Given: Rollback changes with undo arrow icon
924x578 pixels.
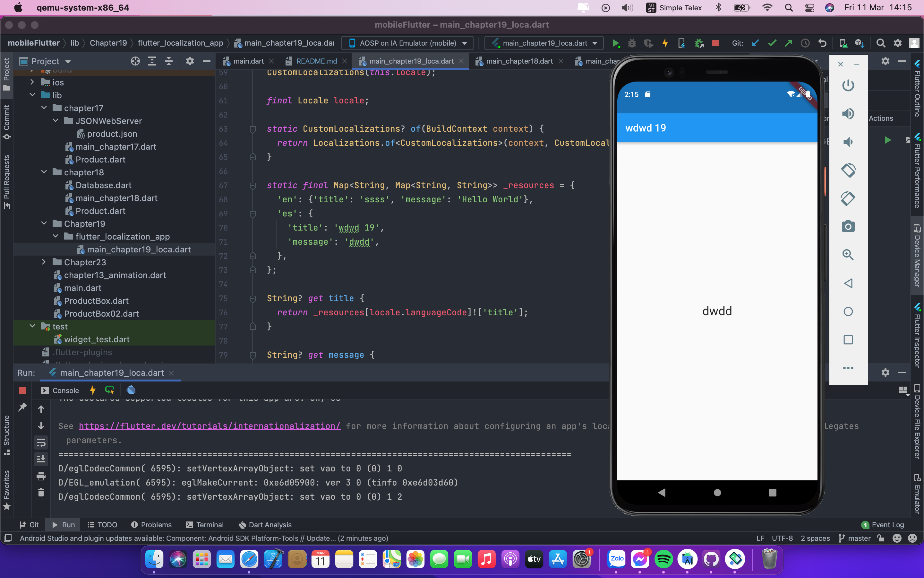Looking at the screenshot, I should (822, 43).
